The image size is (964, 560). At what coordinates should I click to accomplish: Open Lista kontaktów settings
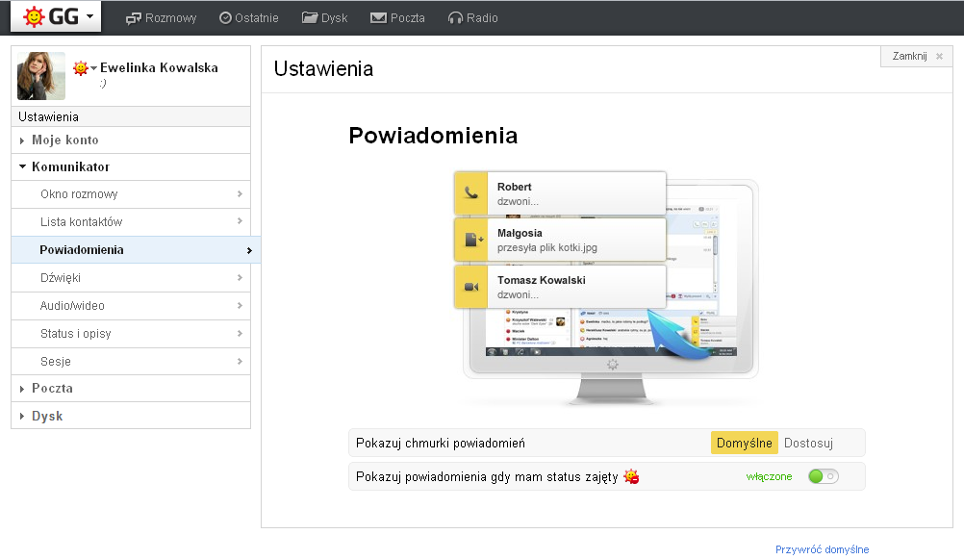pos(131,222)
